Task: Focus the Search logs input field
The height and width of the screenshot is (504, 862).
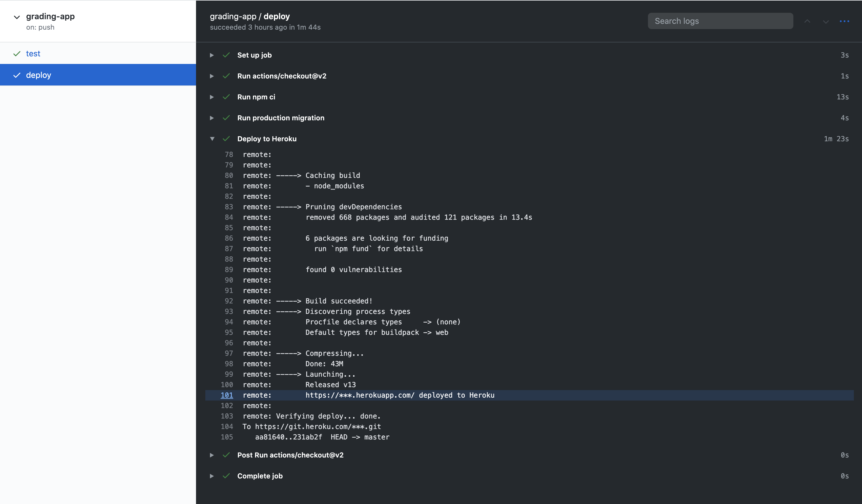Action: (x=720, y=21)
